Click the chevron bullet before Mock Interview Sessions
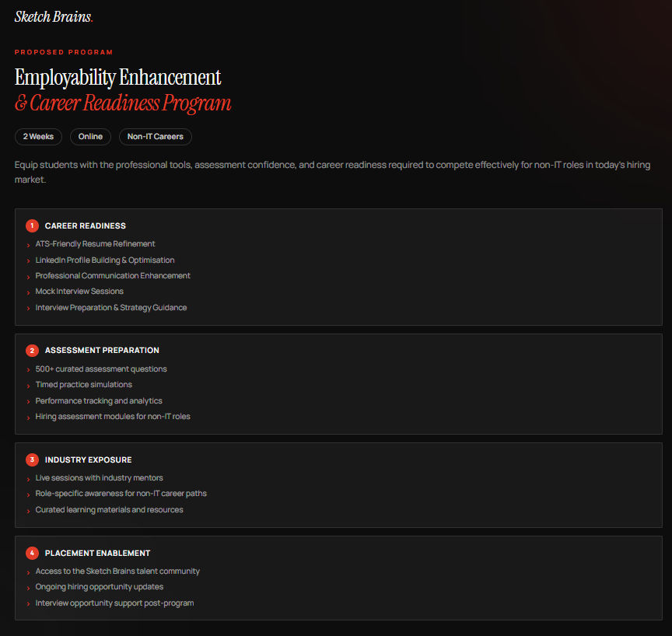This screenshot has height=636, width=672. [28, 293]
